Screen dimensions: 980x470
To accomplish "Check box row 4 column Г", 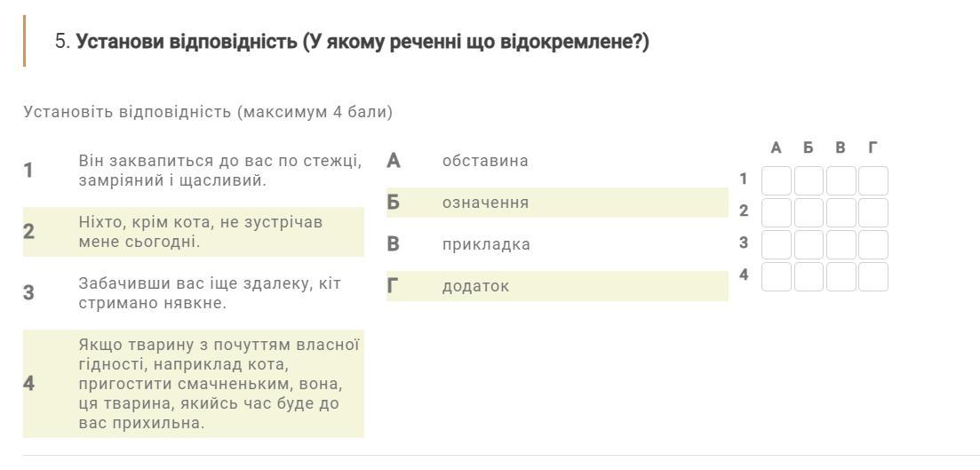I will pyautogui.click(x=873, y=276).
